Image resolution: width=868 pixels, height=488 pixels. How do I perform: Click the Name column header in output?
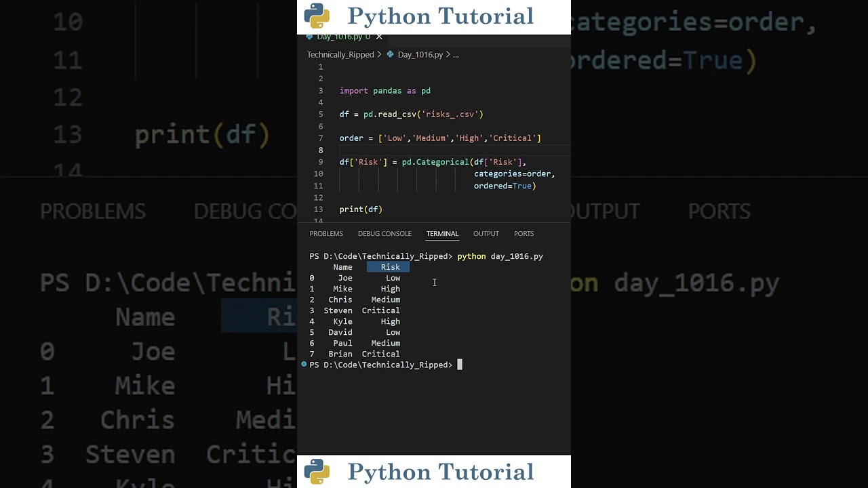(x=342, y=267)
